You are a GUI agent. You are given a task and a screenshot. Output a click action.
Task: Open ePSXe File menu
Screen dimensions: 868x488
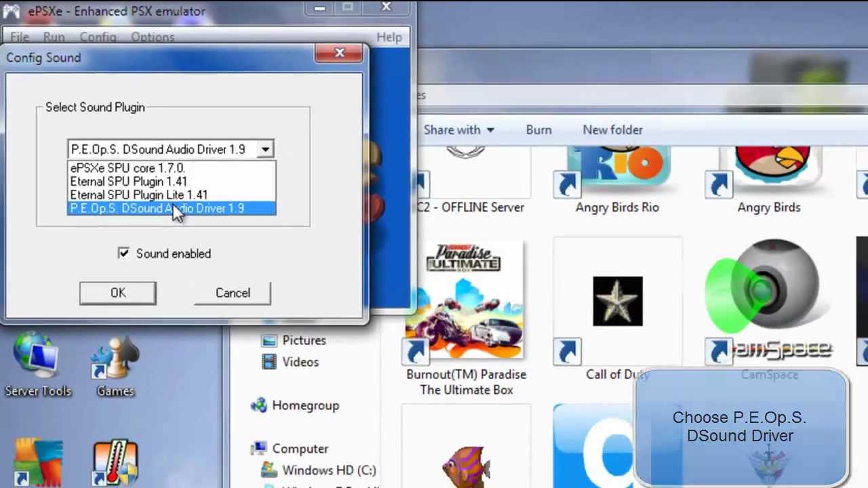[20, 37]
